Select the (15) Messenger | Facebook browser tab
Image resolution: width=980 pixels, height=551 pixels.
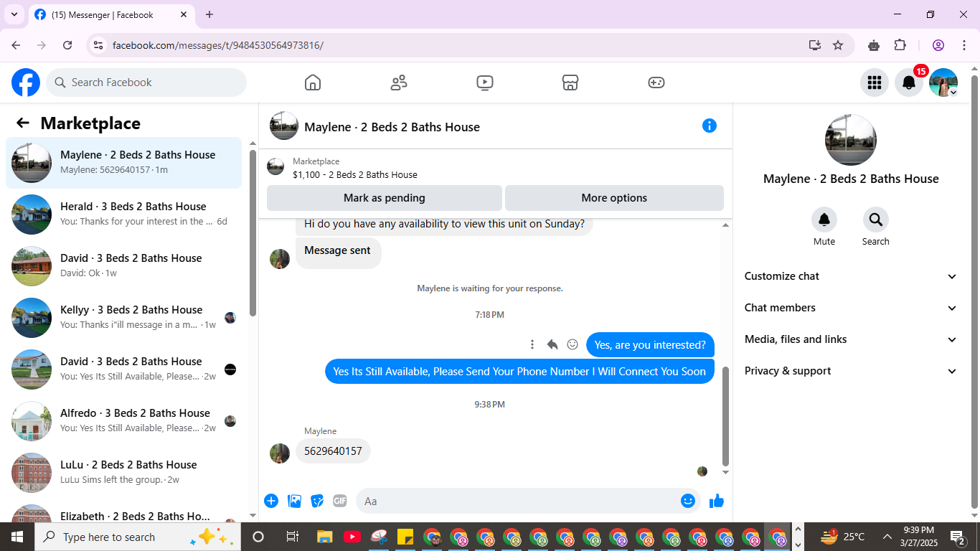click(x=111, y=14)
